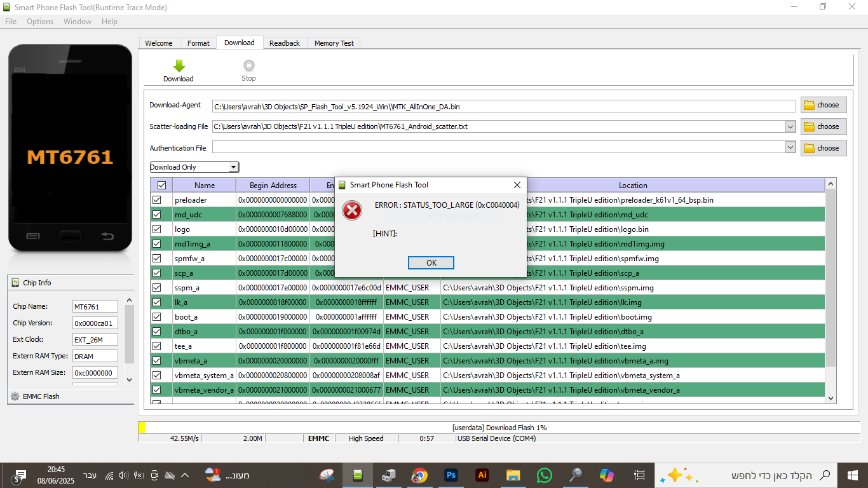Open Illustrator from the taskbar
Viewport: 868px width, 488px height.
pos(482,475)
